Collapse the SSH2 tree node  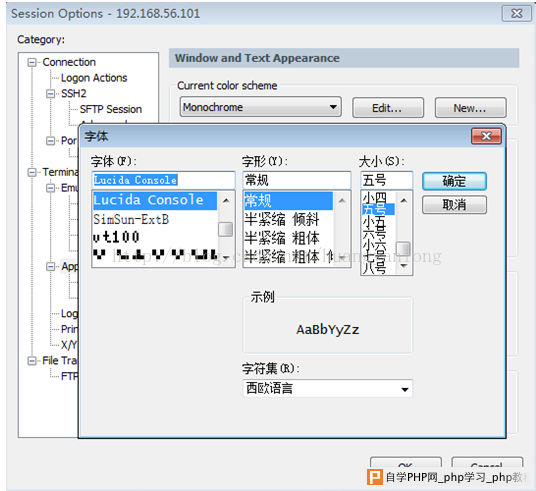click(x=51, y=94)
